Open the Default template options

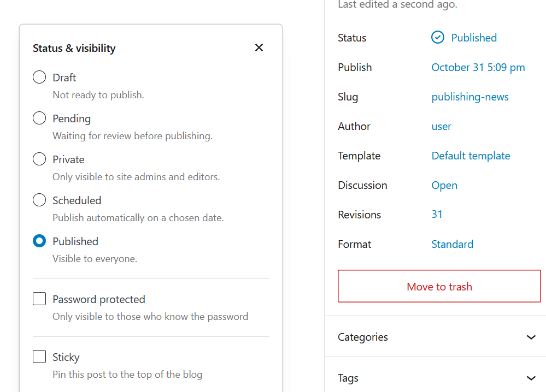[x=471, y=156]
